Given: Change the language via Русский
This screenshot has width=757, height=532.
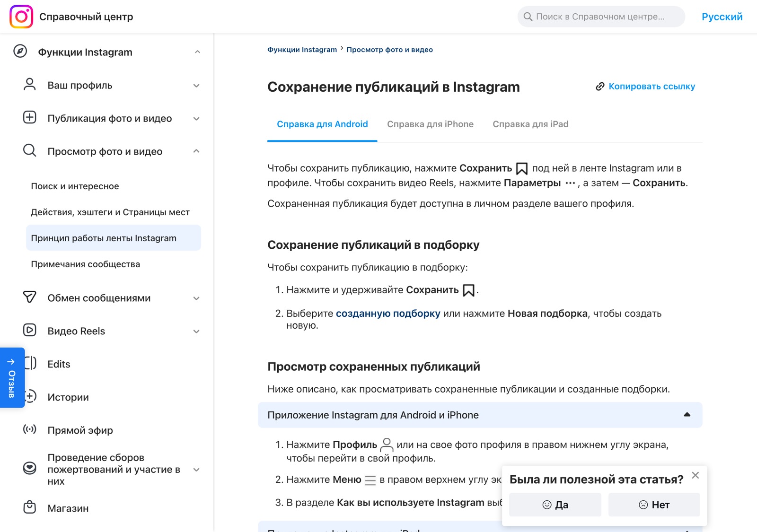Looking at the screenshot, I should point(722,17).
